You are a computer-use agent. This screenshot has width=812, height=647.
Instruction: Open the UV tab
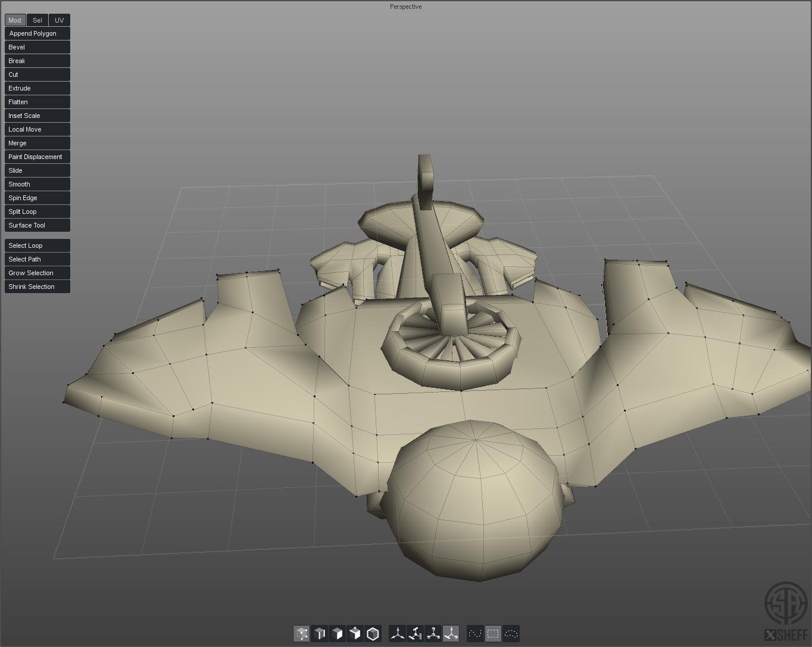[59, 20]
